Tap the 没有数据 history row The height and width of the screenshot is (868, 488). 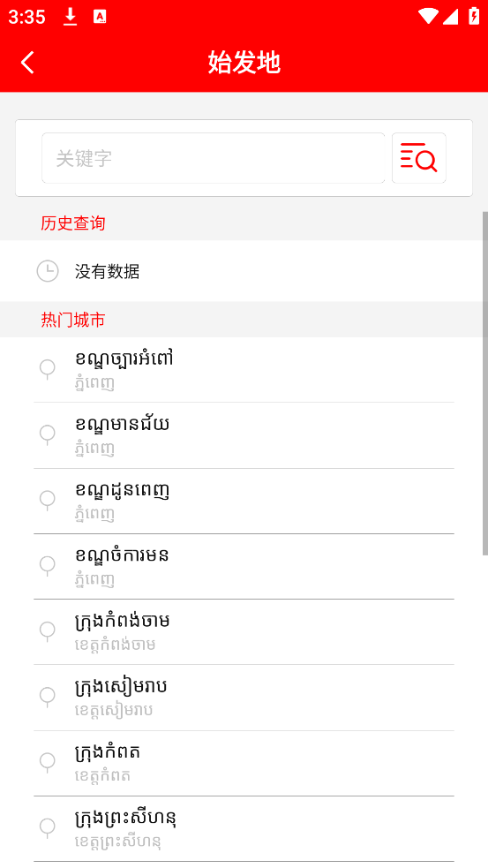244,271
